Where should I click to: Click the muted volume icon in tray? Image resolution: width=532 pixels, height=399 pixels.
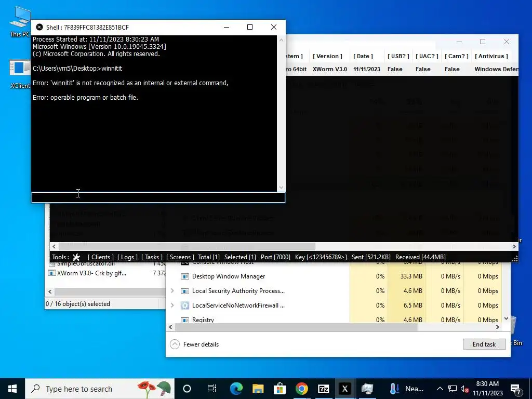[x=464, y=389]
